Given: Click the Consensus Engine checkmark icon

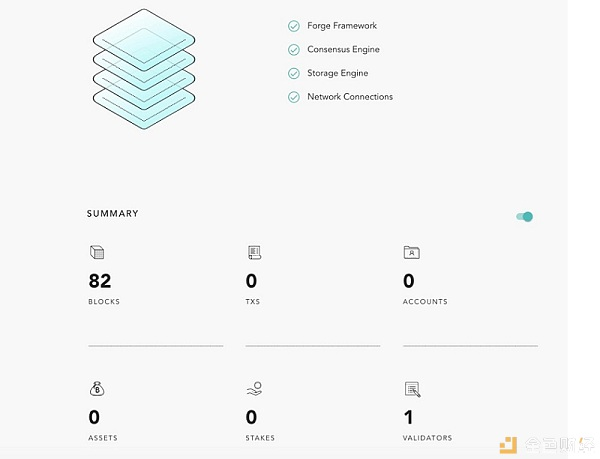Looking at the screenshot, I should 293,50.
